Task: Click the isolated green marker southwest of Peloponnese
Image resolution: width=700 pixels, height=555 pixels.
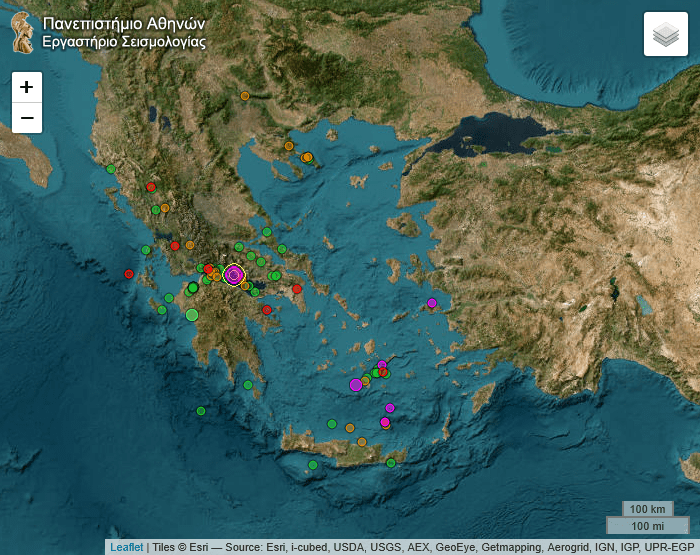Action: coord(201,411)
